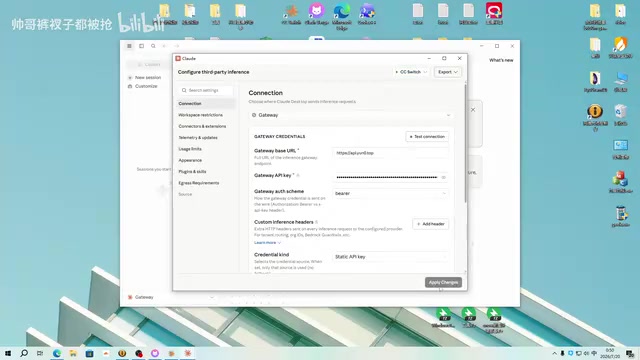This screenshot has width=640, height=360.
Task: Open File Explorer from the taskbar
Action: (73, 353)
